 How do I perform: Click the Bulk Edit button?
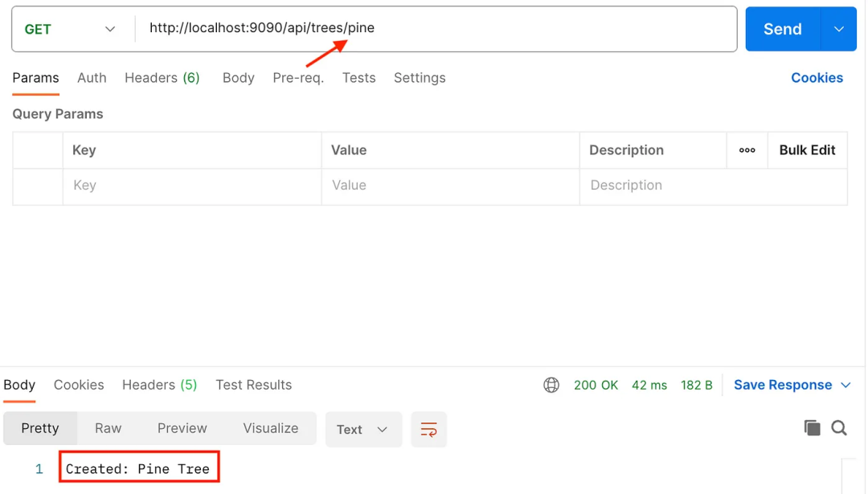pyautogui.click(x=807, y=150)
